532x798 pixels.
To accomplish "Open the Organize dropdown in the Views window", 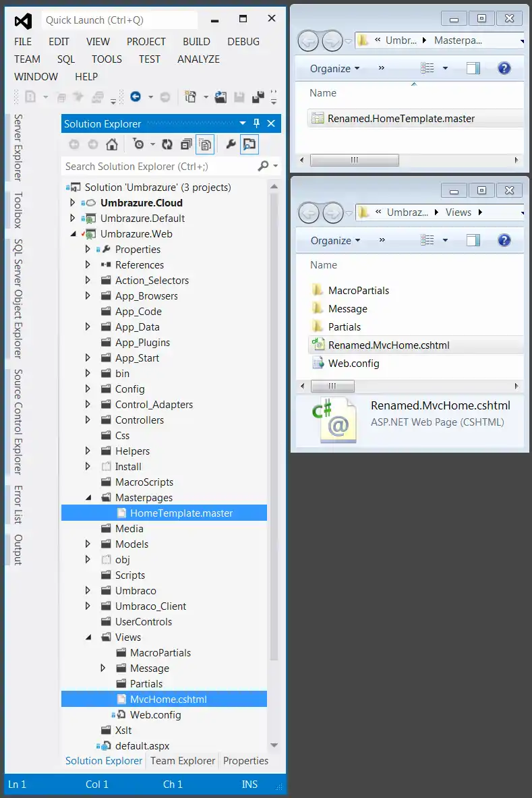I will tap(335, 240).
